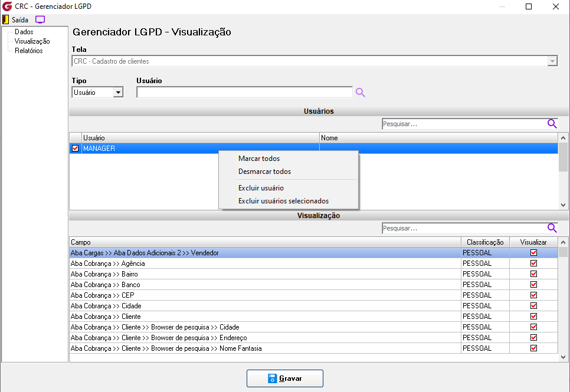Toggle Visualizar for Aba Cobrança Banco

point(533,285)
